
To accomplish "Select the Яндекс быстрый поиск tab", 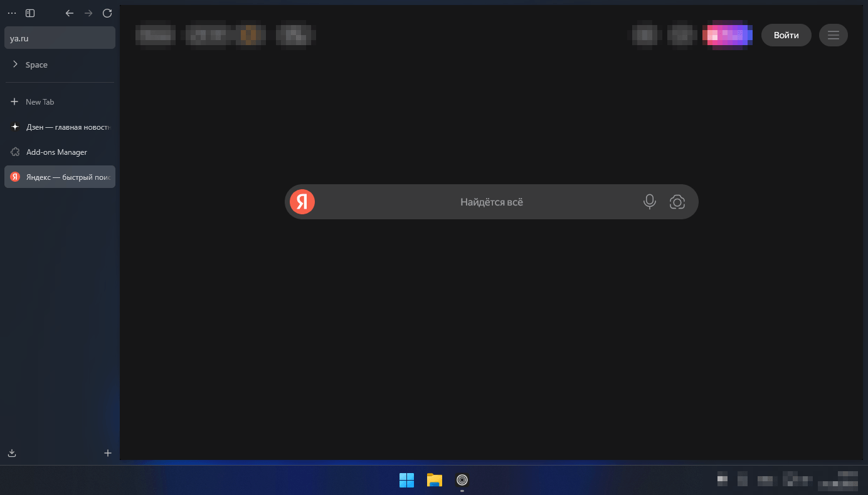I will coord(60,177).
